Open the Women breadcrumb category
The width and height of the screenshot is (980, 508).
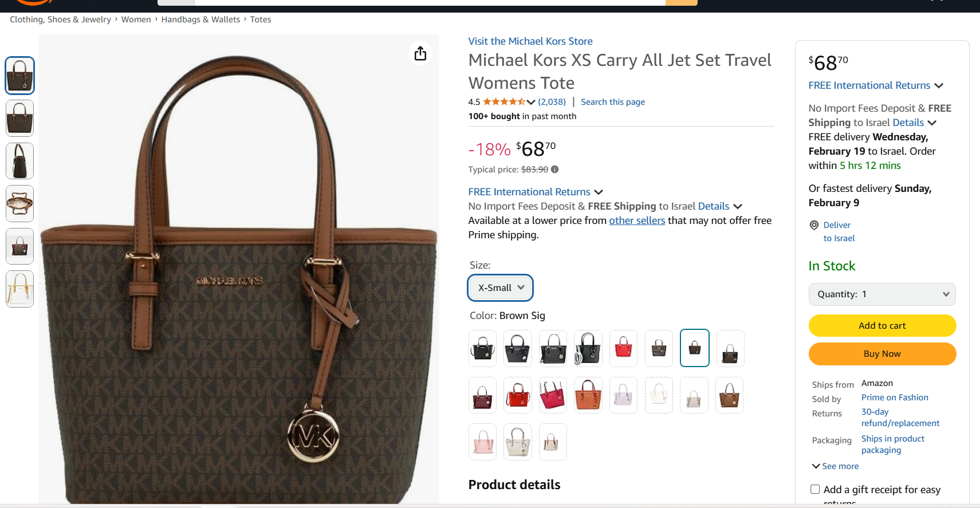136,19
